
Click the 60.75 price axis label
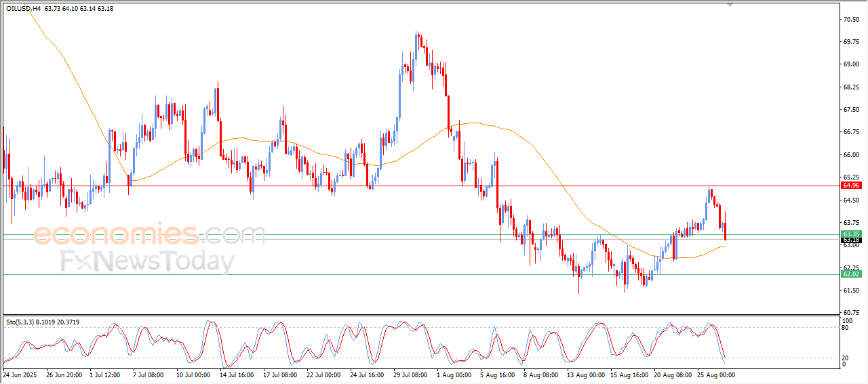click(x=852, y=312)
